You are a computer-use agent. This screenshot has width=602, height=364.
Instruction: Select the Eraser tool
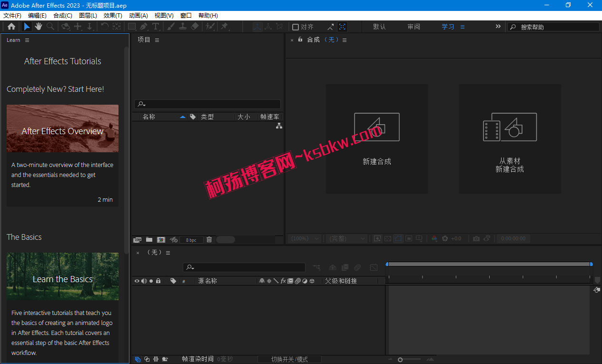point(194,27)
